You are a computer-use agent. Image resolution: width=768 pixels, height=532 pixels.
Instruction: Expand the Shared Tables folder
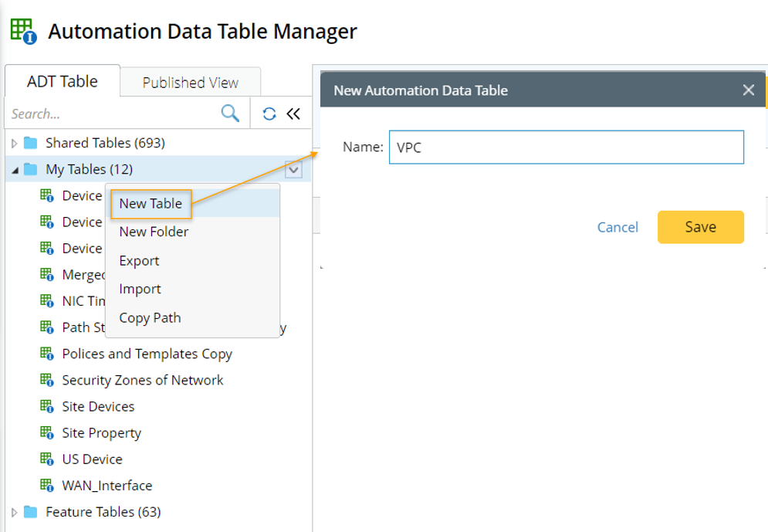pyautogui.click(x=14, y=144)
